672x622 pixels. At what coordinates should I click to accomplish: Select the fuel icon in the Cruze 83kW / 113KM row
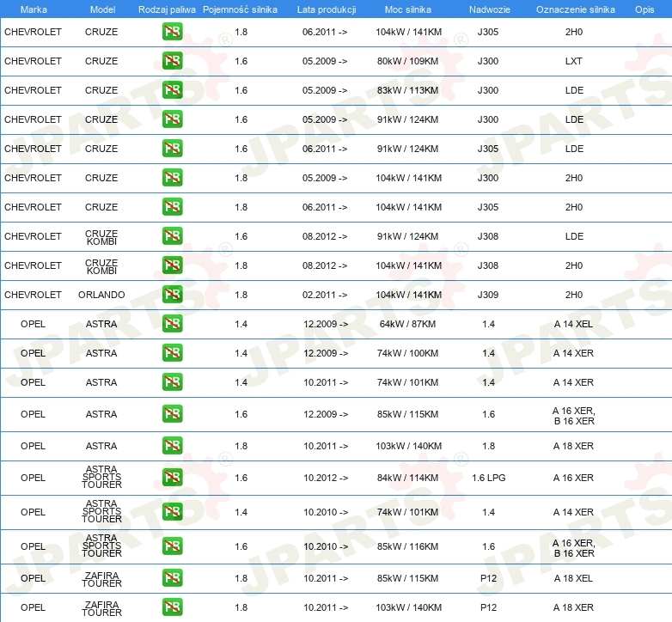(x=172, y=90)
